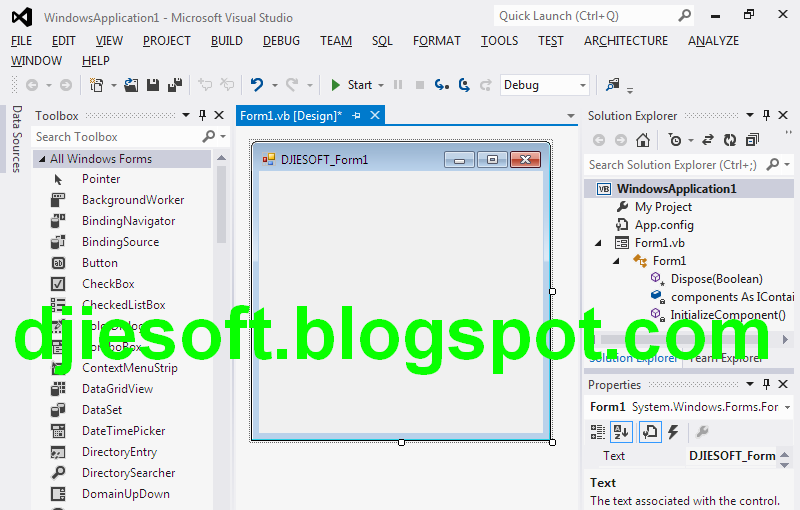Click Solution Explorer Home icon

pyautogui.click(x=643, y=140)
